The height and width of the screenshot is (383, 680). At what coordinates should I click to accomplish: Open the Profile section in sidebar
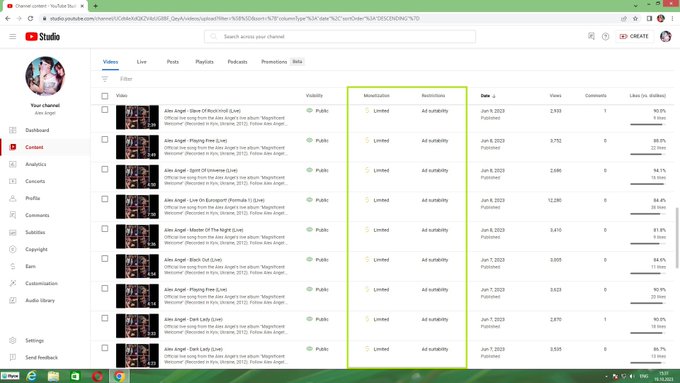point(33,198)
